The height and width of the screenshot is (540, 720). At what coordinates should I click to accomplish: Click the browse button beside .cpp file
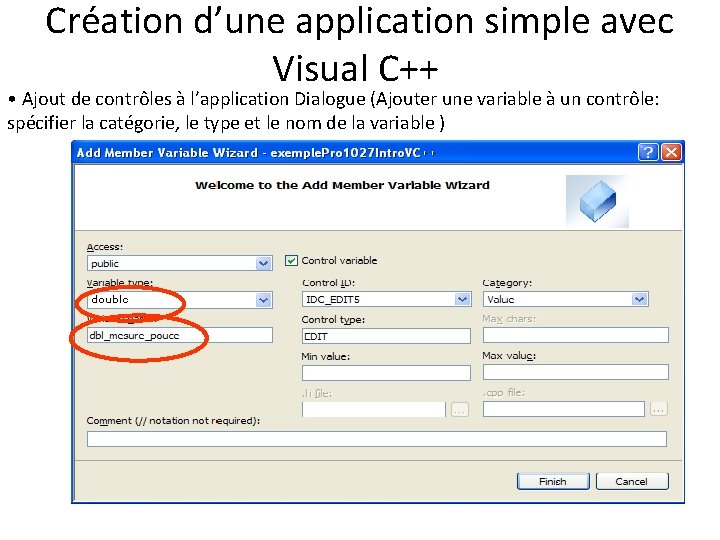(x=658, y=409)
